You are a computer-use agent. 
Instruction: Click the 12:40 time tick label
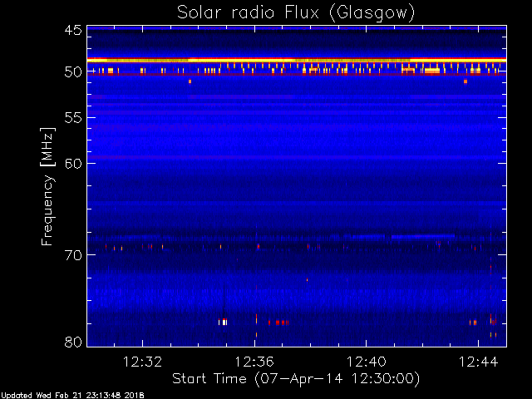coord(367,362)
